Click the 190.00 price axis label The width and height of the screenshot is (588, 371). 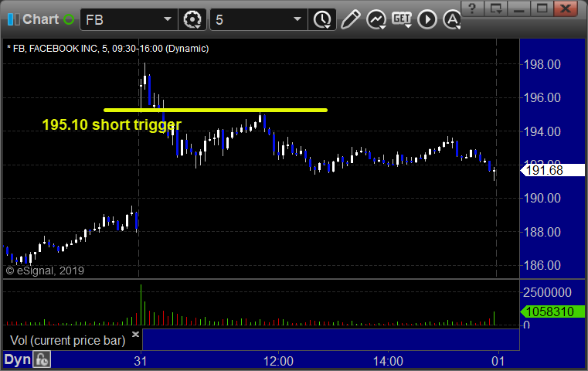click(542, 198)
